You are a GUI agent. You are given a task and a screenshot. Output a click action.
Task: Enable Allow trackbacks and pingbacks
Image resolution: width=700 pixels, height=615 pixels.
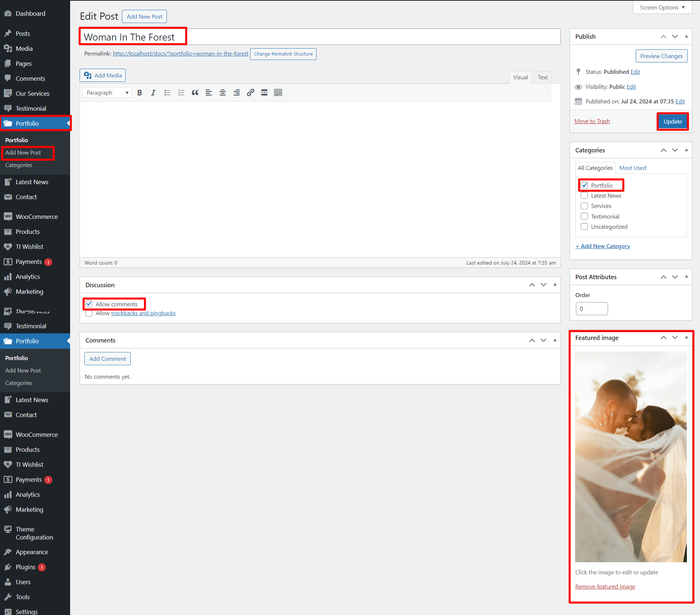pos(89,314)
